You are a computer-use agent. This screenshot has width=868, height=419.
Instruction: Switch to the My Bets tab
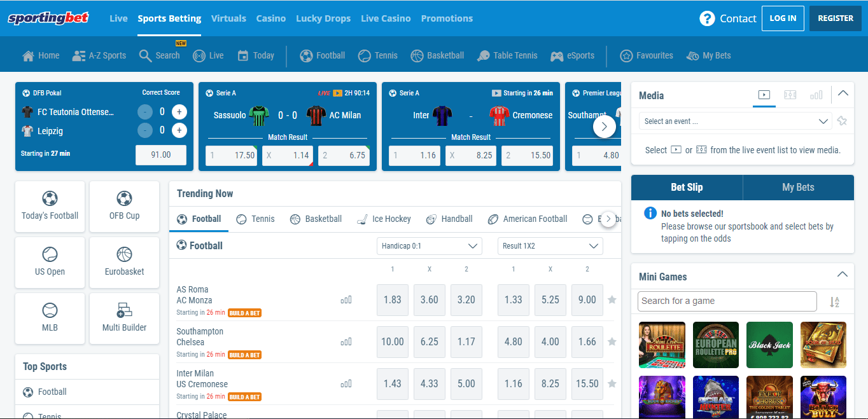(798, 188)
